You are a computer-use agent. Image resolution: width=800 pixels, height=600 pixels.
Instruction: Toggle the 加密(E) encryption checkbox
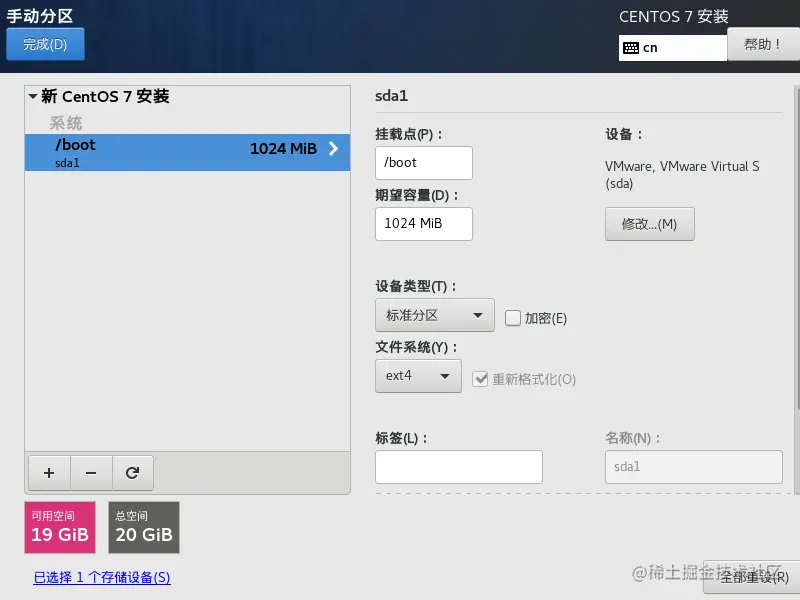[x=512, y=318]
